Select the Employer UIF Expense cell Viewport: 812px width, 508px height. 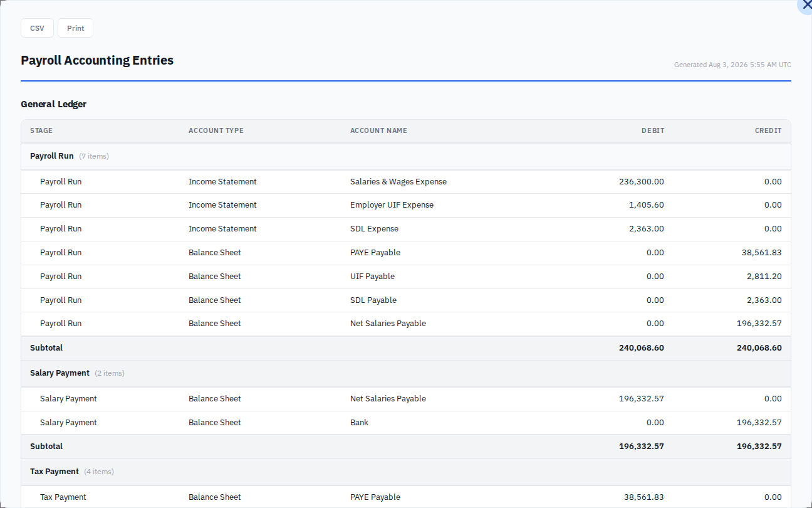click(x=392, y=205)
